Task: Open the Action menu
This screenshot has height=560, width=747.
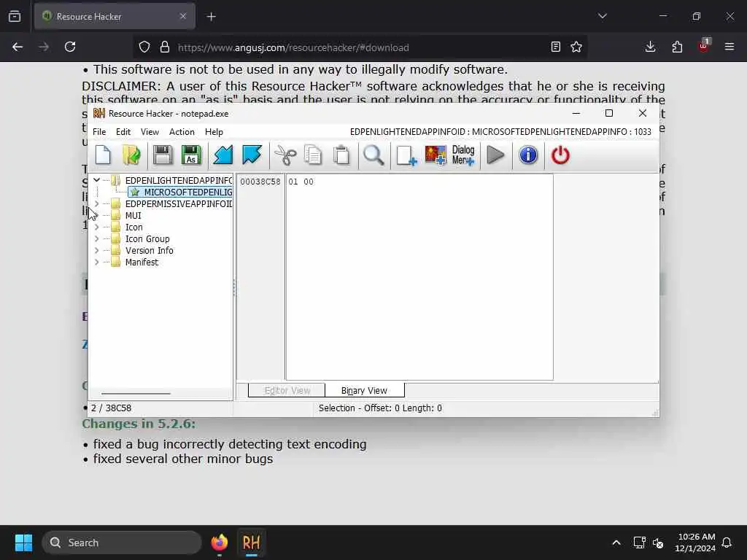Action: [x=182, y=132]
